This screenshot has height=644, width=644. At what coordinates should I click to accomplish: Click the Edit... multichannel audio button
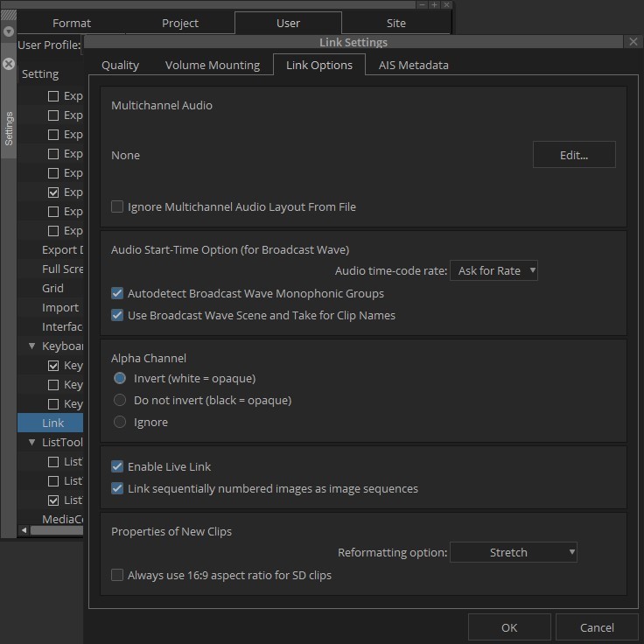[574, 156]
